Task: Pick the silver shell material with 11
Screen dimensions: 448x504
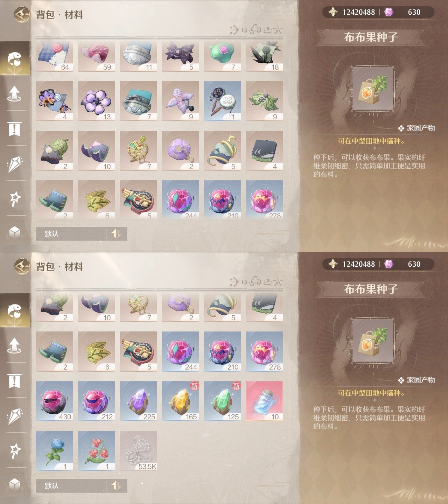Action: pos(138,56)
